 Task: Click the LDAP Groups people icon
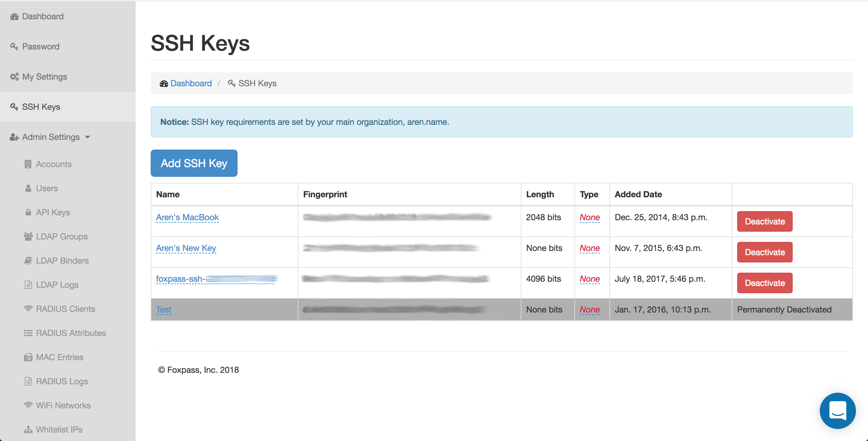[x=28, y=237]
